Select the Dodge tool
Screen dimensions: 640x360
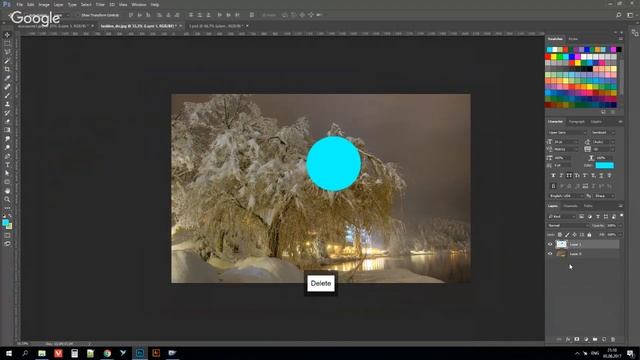click(x=7, y=147)
